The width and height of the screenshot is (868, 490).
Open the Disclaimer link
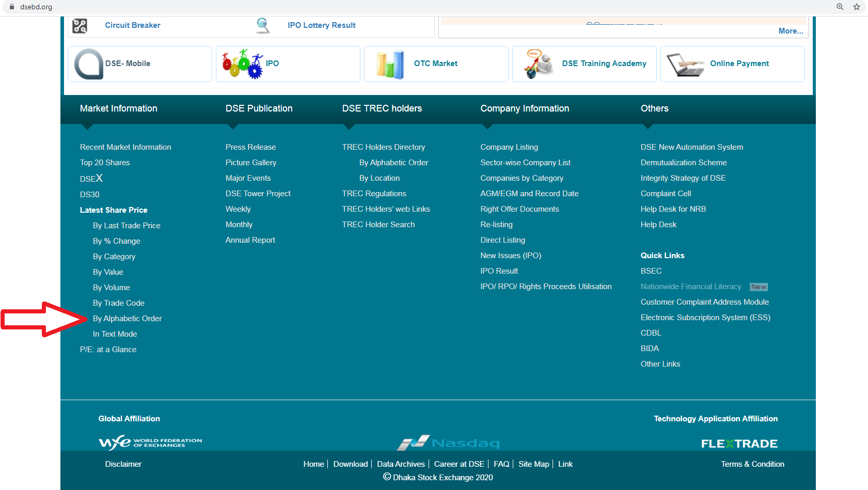pyautogui.click(x=123, y=464)
